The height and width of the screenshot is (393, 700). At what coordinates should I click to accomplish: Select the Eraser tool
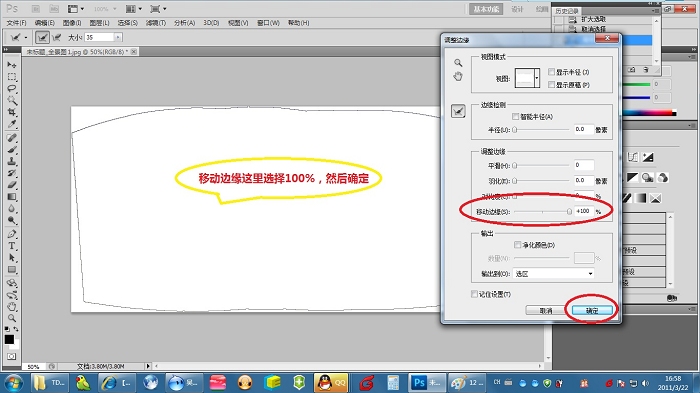click(12, 184)
